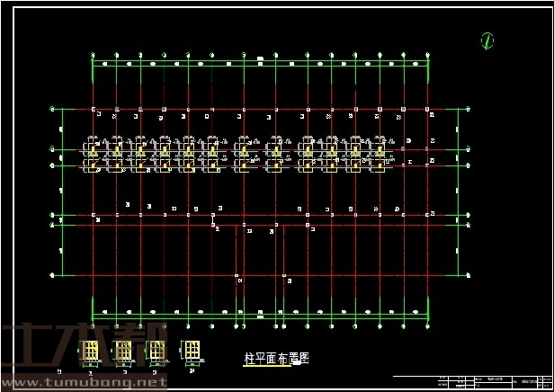Image resolution: width=554 pixels, height=392 pixels.
Task: Click the drawing title 柱平面布置图
Action: point(276,357)
